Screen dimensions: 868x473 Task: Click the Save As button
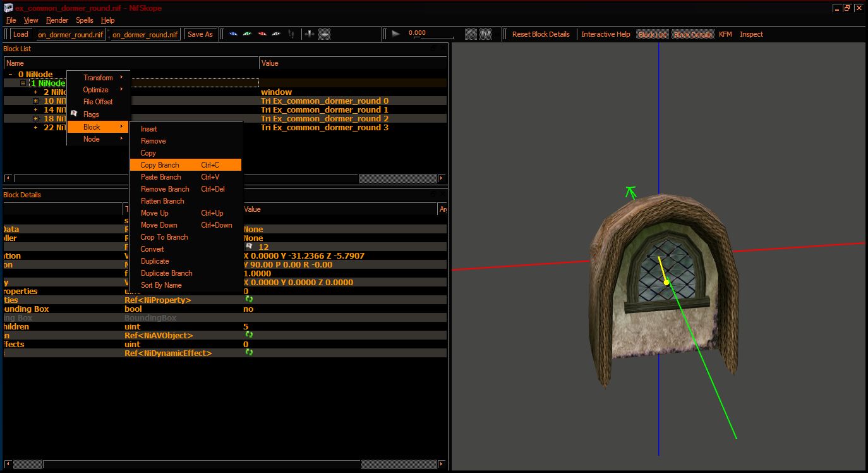point(200,34)
